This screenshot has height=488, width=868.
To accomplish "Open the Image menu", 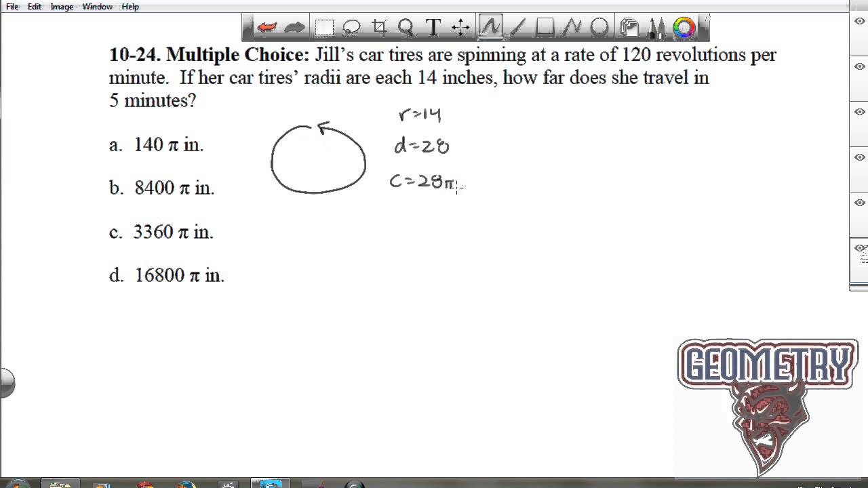I will (62, 7).
